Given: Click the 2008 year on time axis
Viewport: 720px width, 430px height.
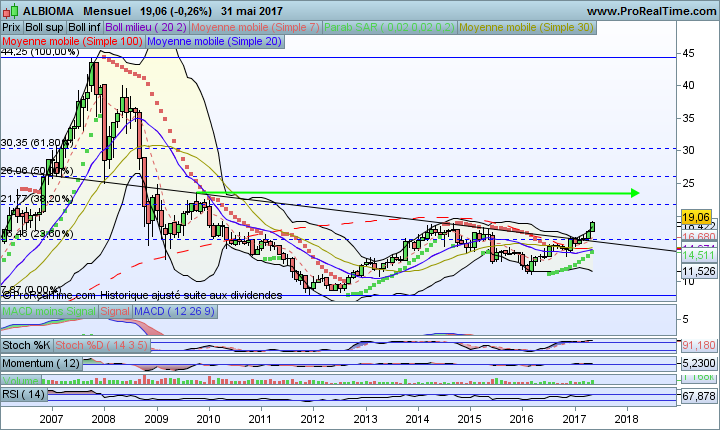Looking at the screenshot, I should click(x=104, y=419).
